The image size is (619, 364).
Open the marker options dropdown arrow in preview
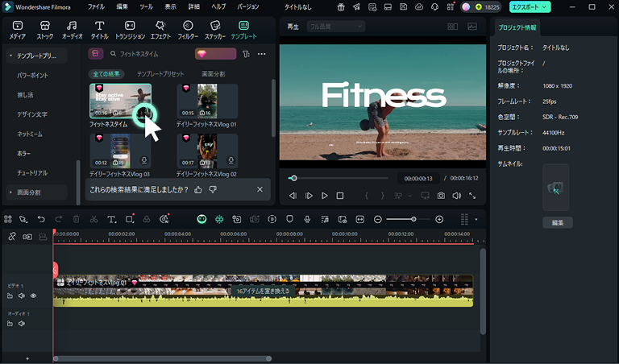(x=409, y=196)
